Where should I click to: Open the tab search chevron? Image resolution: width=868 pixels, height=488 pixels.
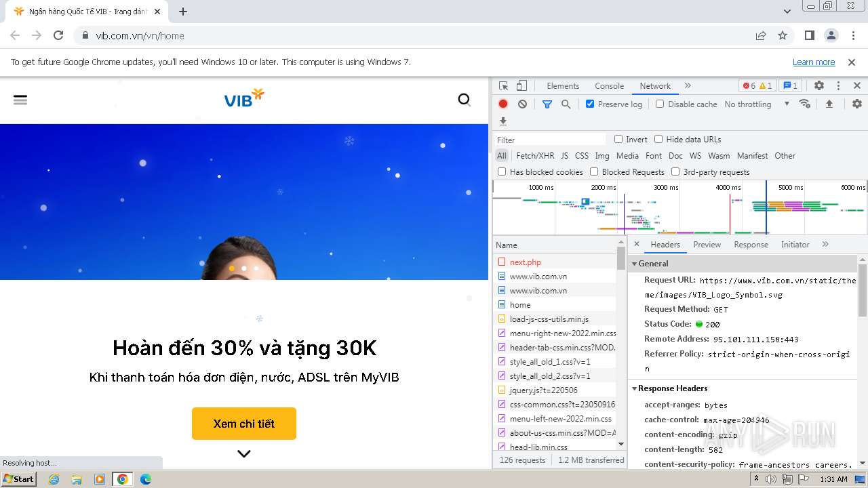point(787,12)
